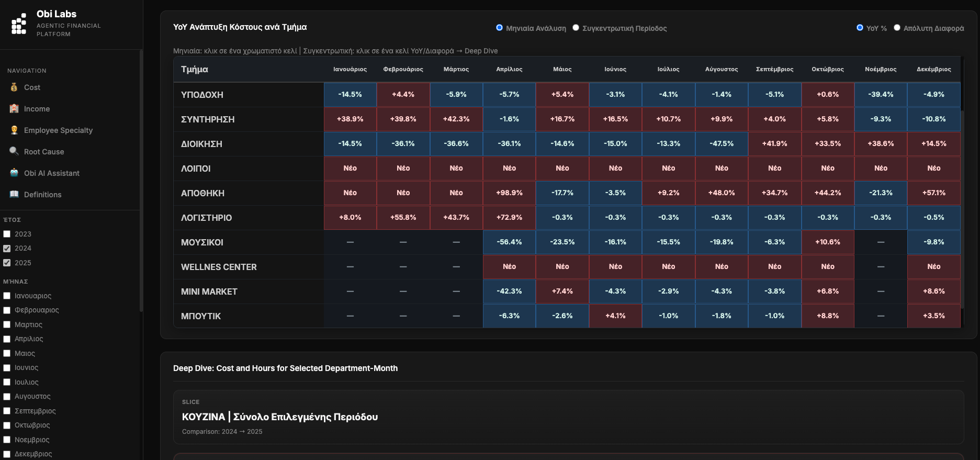Click ΜΟΥΣΙΚΟΙ Απρίλιος cell -56.4%

tap(509, 242)
